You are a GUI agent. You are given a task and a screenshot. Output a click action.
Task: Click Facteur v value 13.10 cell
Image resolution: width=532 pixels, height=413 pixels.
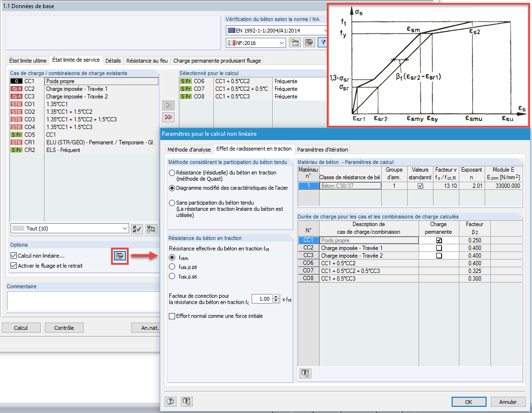[446, 186]
